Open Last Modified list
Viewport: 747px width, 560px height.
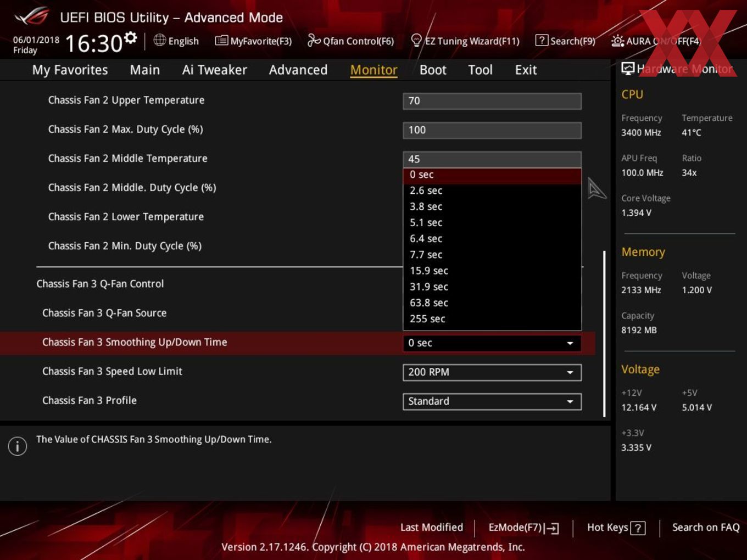tap(432, 527)
